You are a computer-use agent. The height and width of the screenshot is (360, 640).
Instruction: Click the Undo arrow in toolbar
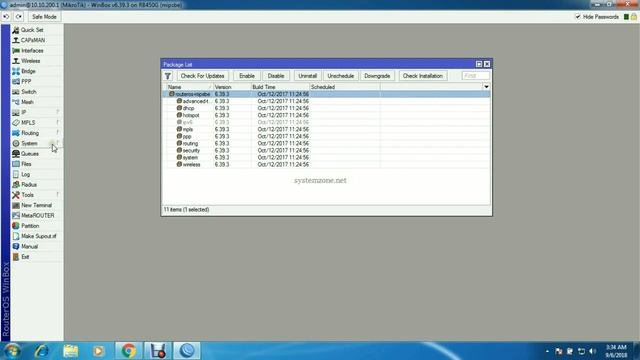6,17
